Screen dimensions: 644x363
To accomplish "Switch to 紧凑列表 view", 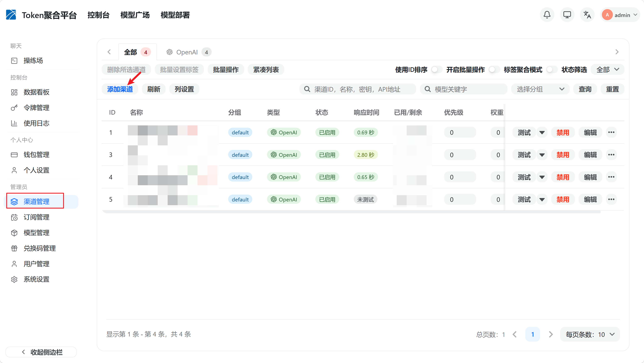I will coord(266,70).
